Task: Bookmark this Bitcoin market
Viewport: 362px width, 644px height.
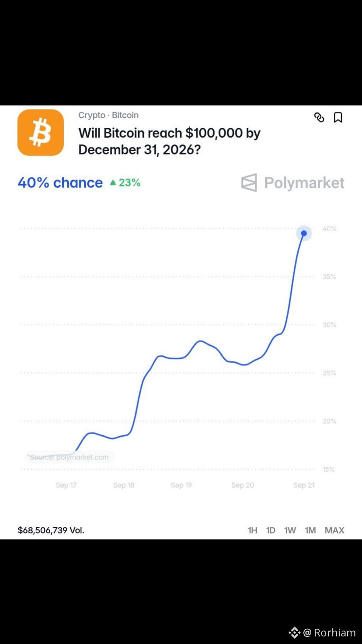Action: 338,117
